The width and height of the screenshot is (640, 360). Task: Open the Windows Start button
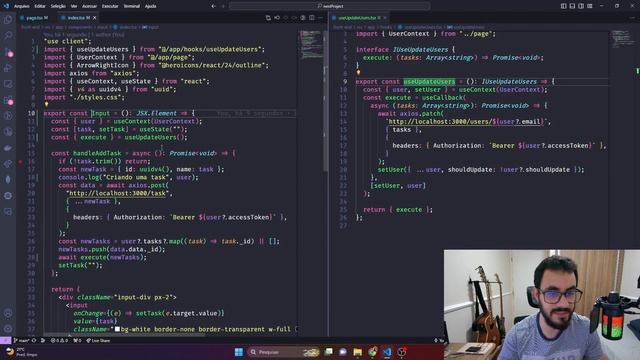[239, 351]
